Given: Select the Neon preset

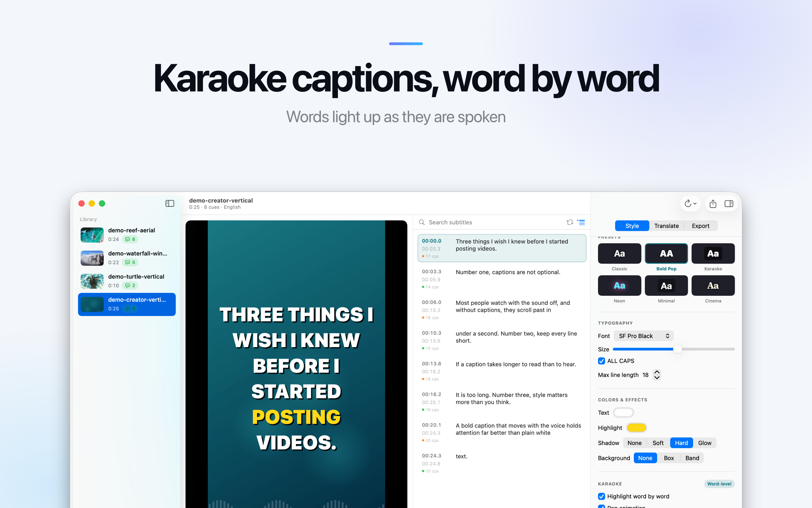Looking at the screenshot, I should (619, 286).
